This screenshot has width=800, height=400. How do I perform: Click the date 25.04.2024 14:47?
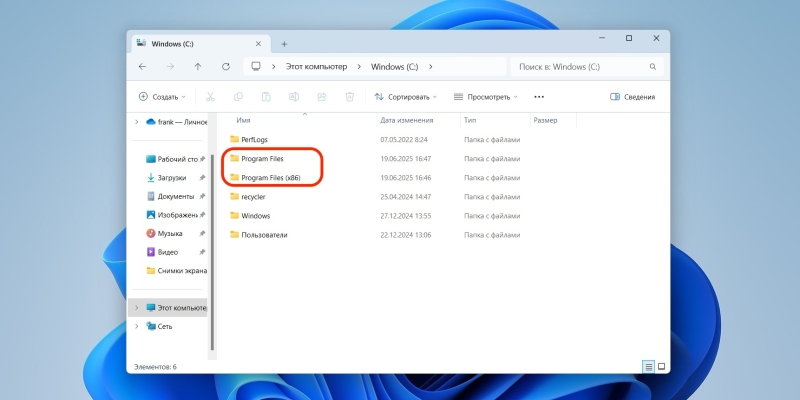[406, 197]
